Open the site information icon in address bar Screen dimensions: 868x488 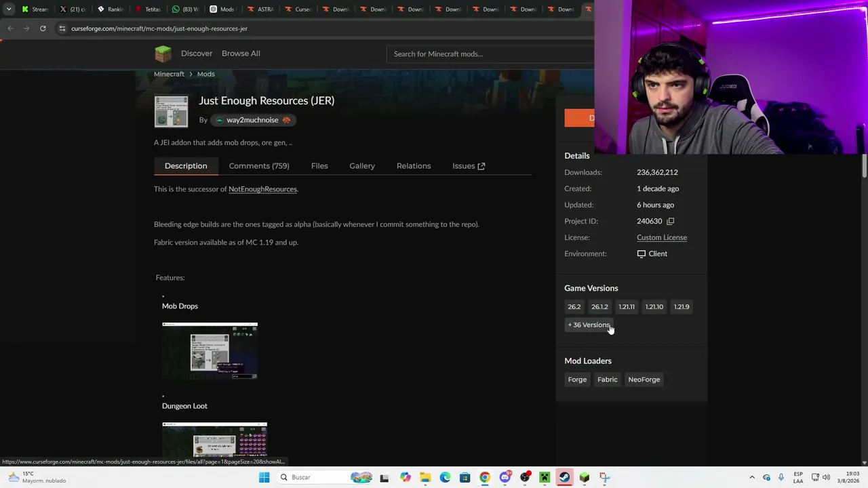click(x=62, y=28)
